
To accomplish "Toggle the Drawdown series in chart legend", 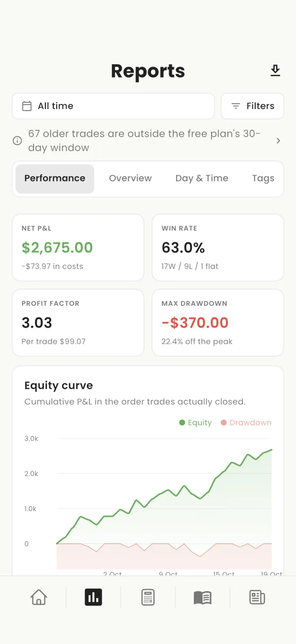I will [246, 422].
